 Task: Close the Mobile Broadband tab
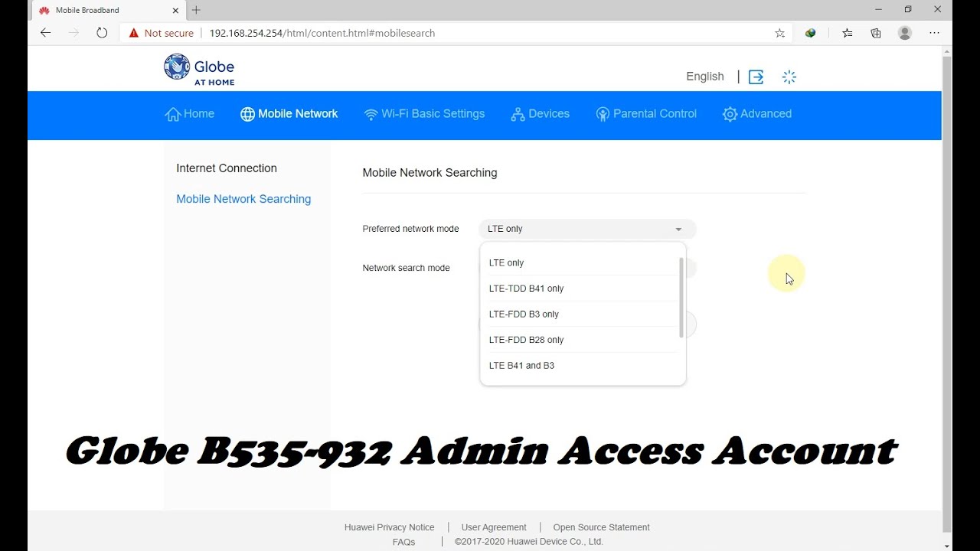(175, 10)
